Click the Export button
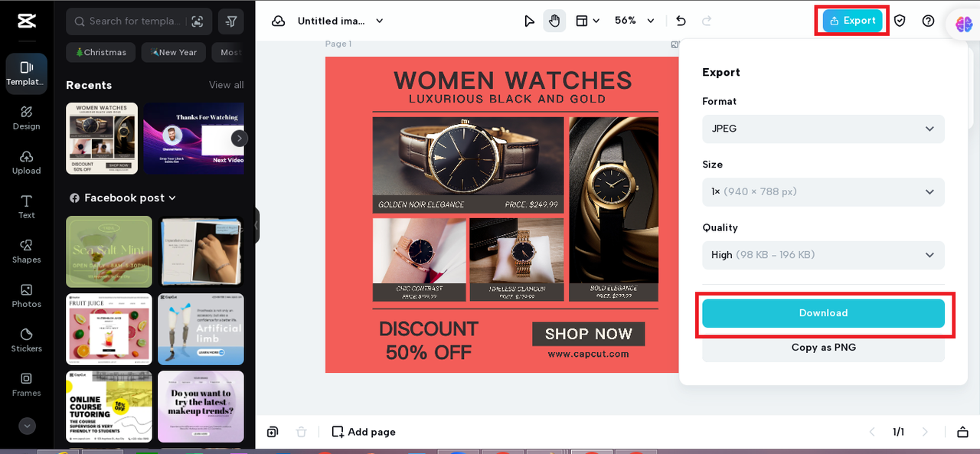 (x=852, y=21)
